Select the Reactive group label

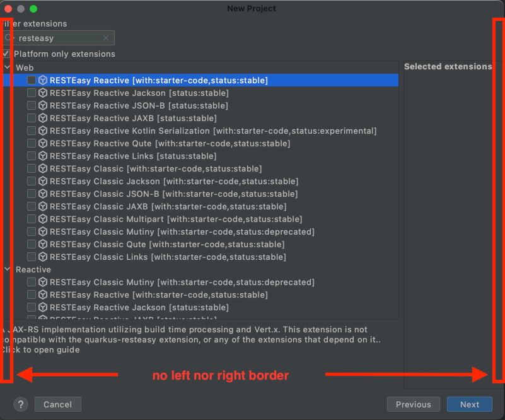[x=33, y=269]
